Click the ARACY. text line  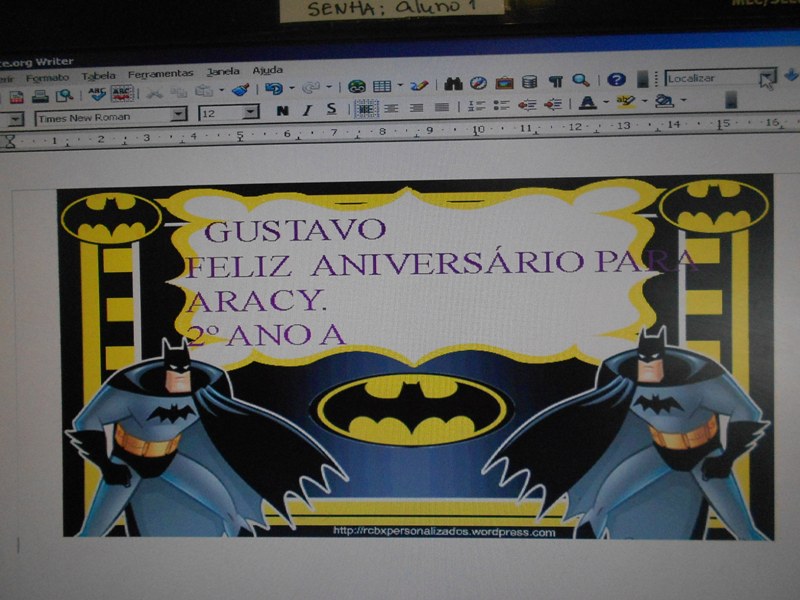coord(256,302)
